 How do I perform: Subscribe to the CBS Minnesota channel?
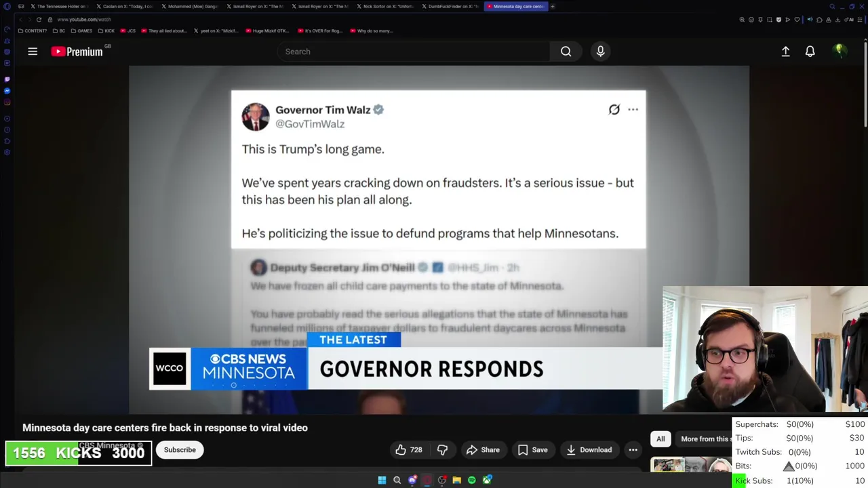coord(180,450)
